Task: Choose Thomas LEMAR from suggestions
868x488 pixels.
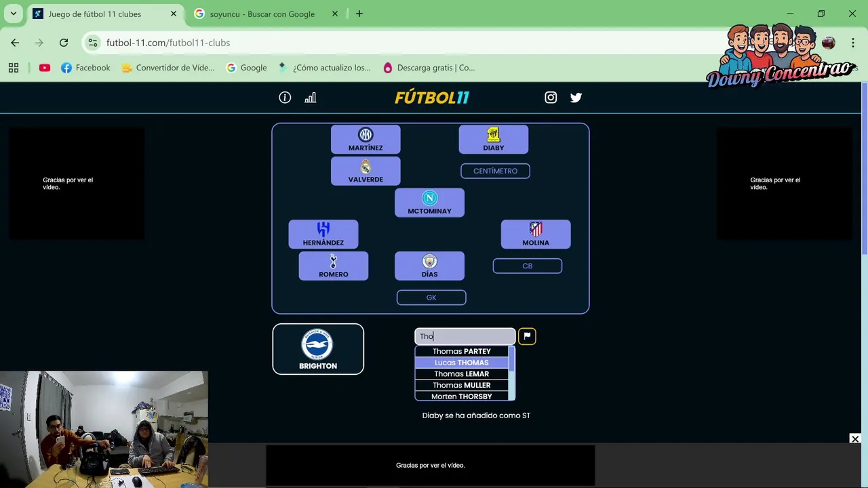Action: [x=462, y=374]
